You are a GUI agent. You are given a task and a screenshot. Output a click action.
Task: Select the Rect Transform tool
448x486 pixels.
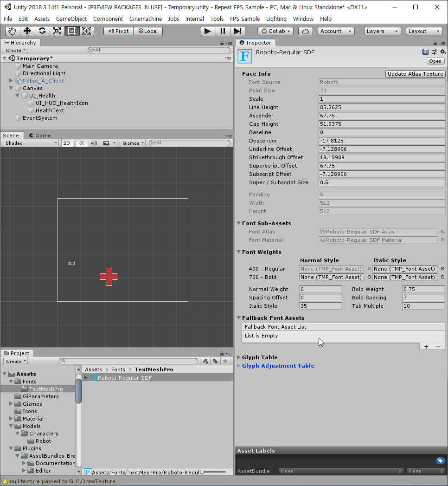(71, 31)
